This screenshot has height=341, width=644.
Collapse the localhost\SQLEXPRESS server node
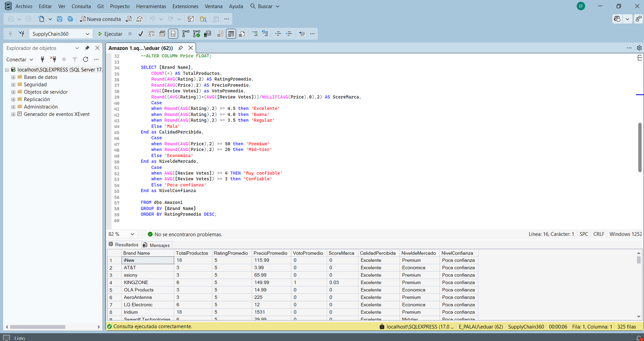coord(7,70)
